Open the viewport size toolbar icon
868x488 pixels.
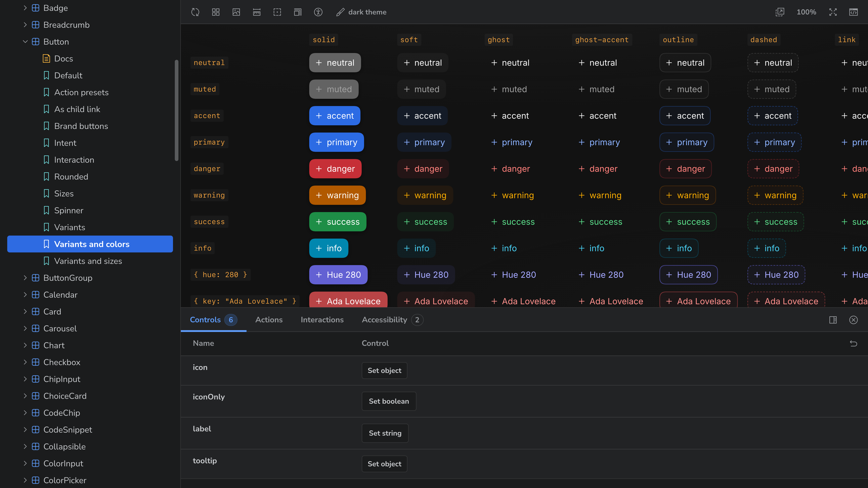(x=298, y=12)
